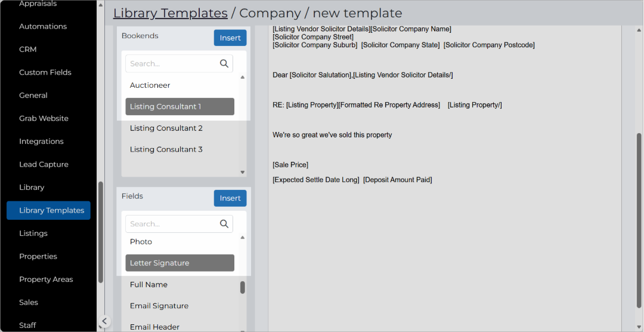Screen dimensions: 644x332
Task: Click Bookends list scroll-down arrow
Action: coord(242,172)
